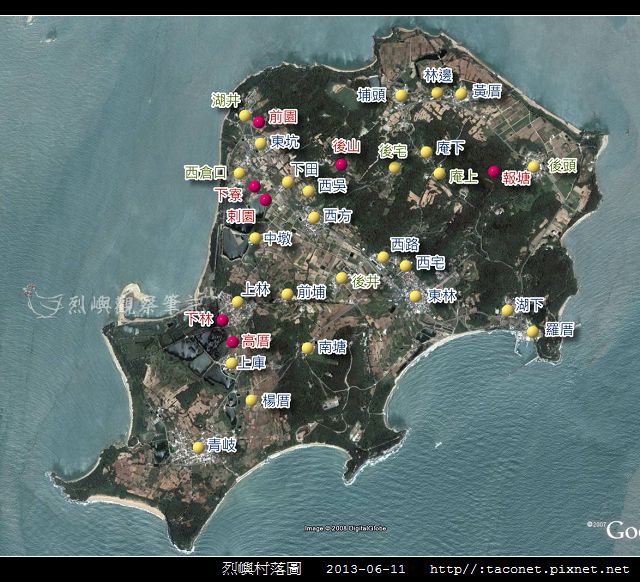Select the 中墩 yellow marker

pos(255,238)
